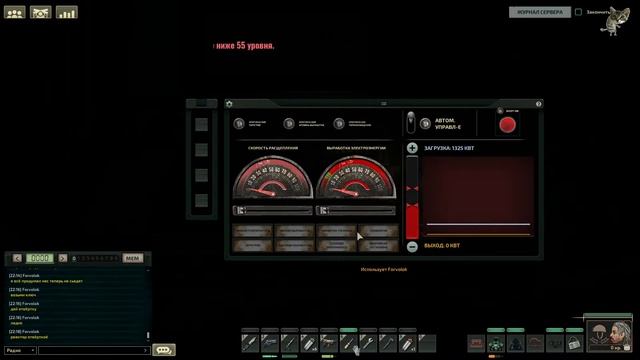Viewport: 640px width, 360px height.
Task: Click the ЗАГРУЗКА: 1325 КВТ readout
Action: (x=449, y=148)
